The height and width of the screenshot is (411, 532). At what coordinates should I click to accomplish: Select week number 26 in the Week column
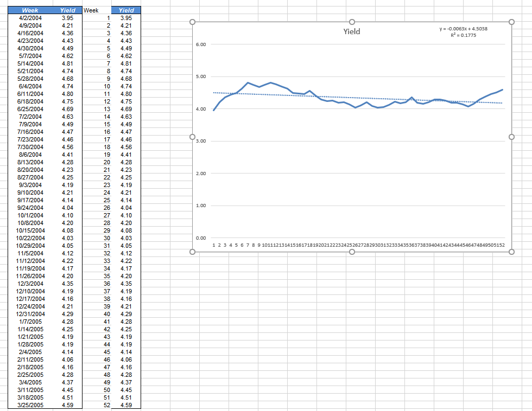(x=97, y=208)
